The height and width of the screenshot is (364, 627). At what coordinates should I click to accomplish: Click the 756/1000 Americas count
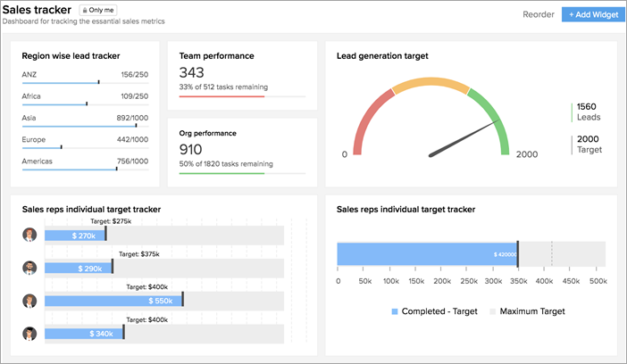click(132, 161)
